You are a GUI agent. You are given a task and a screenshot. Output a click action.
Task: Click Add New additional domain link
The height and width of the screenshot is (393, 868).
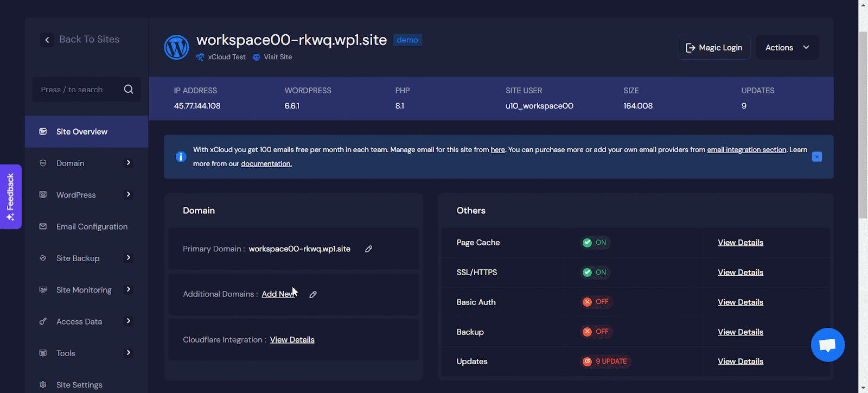[278, 294]
